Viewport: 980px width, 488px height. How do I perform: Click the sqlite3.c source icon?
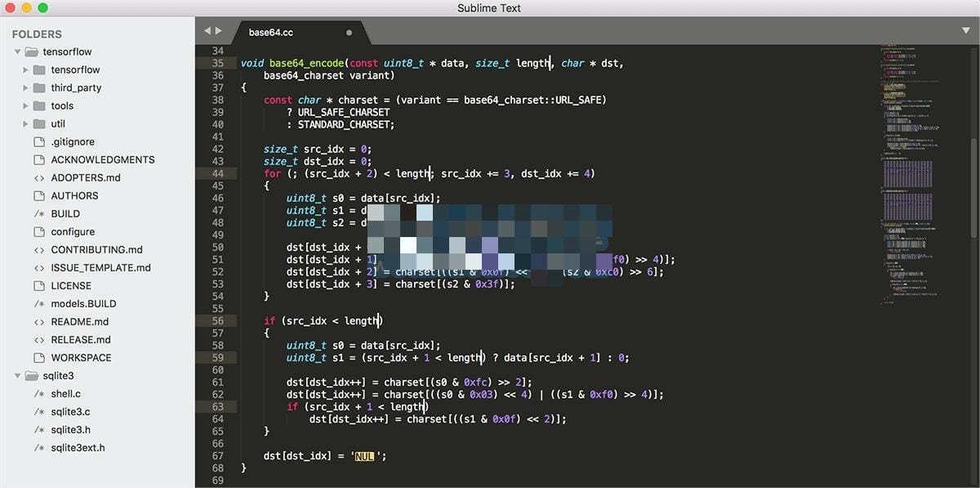coord(38,411)
